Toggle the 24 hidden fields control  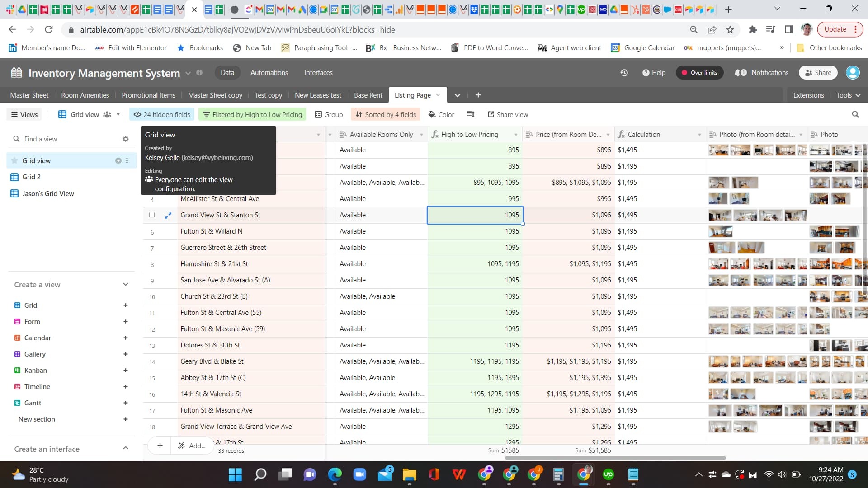click(162, 115)
